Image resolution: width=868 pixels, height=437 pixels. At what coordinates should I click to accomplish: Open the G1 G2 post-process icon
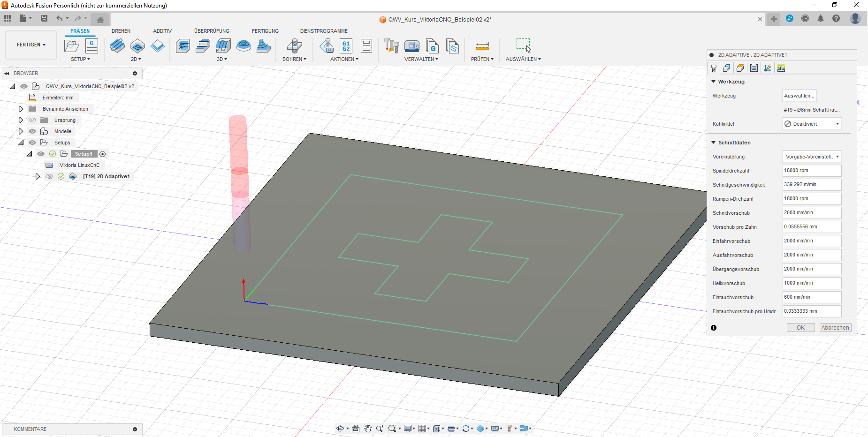pos(346,46)
